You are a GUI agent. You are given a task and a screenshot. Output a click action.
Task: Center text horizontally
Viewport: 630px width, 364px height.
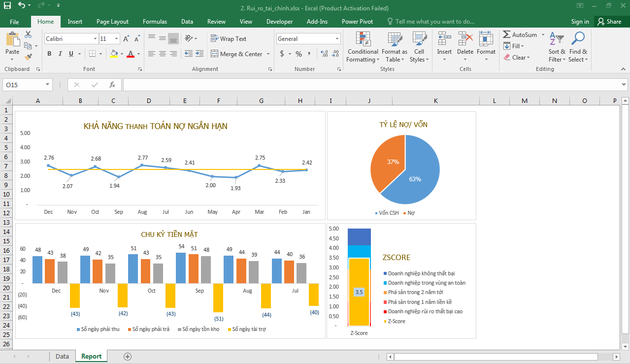(x=162, y=54)
